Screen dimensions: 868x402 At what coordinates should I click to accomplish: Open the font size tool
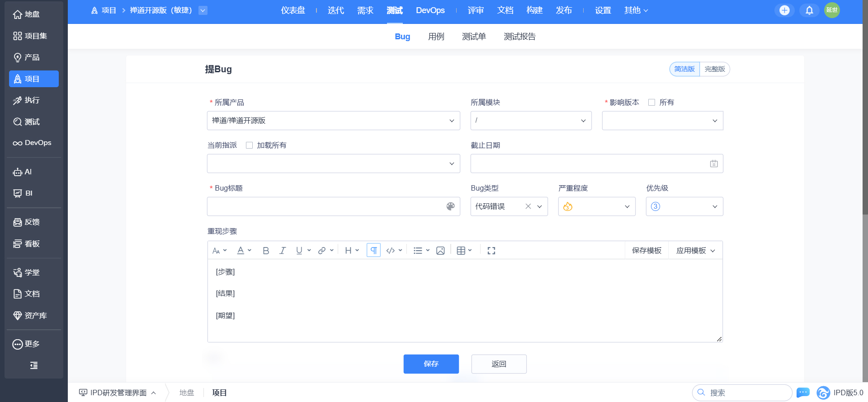tap(217, 251)
